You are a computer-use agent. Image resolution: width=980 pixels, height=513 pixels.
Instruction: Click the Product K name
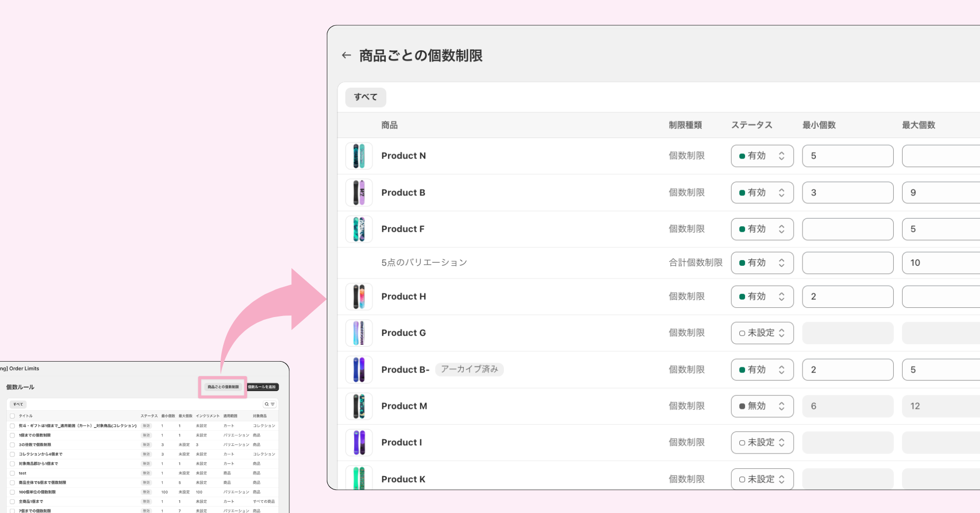403,479
